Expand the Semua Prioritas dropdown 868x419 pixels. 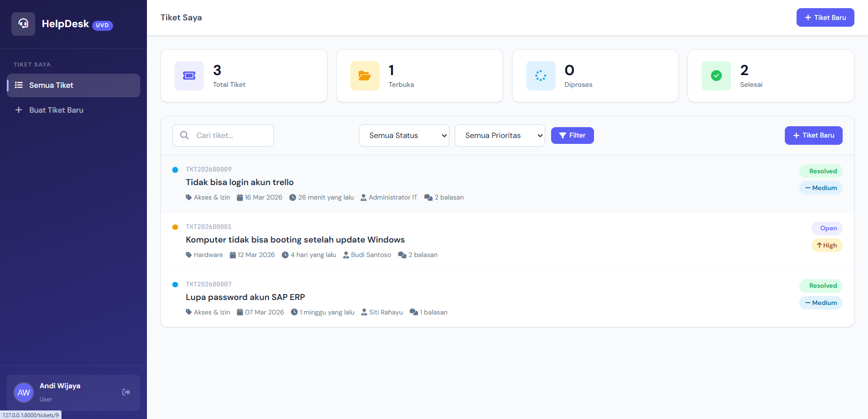click(x=500, y=135)
